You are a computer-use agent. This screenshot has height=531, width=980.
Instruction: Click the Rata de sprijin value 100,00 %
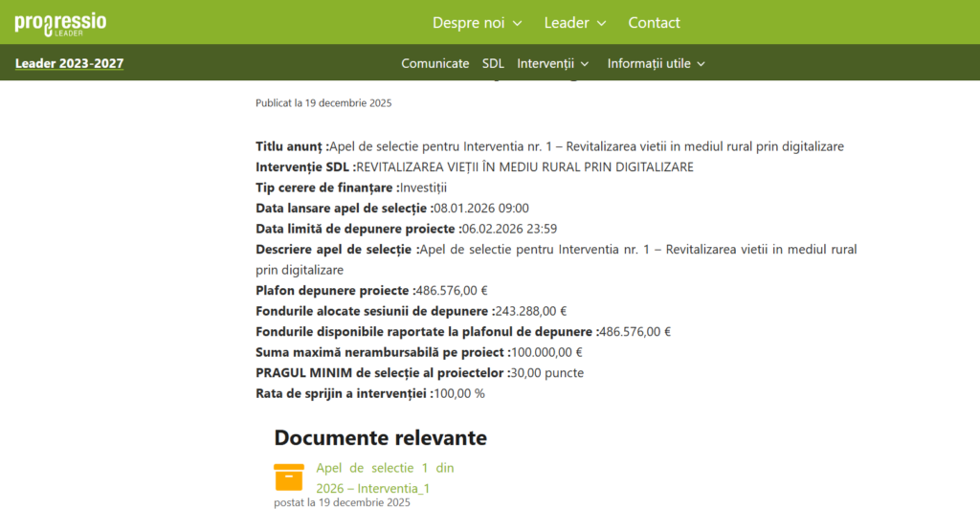point(459,393)
